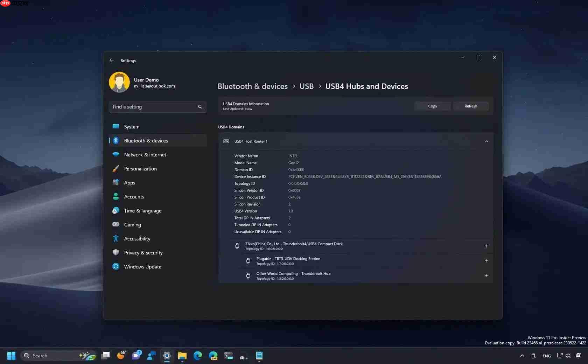Open the Settings gear on the taskbar
The width and height of the screenshot is (588, 364).
pyautogui.click(x=167, y=356)
